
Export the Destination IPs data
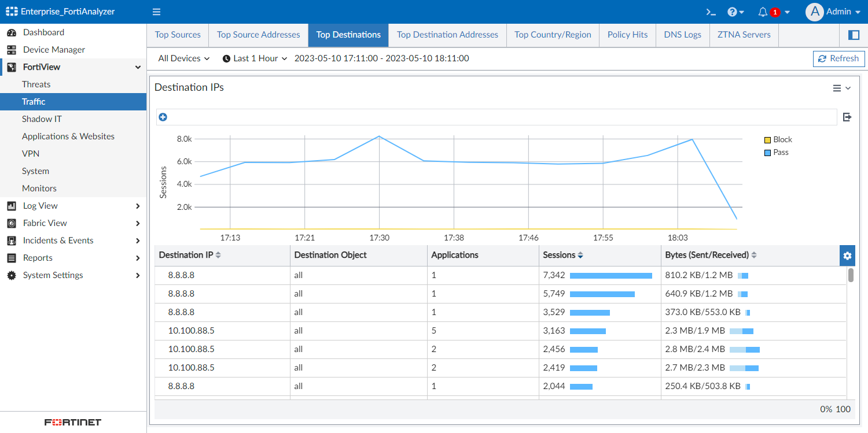pyautogui.click(x=847, y=117)
